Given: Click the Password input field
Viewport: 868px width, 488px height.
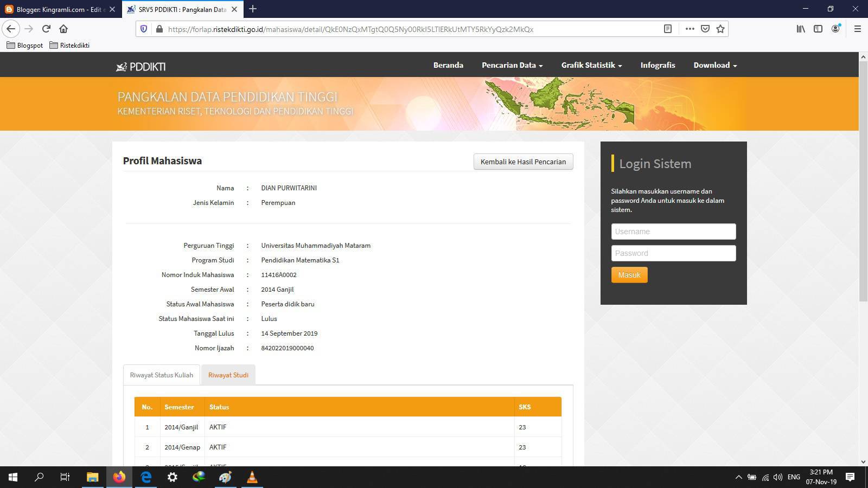Looking at the screenshot, I should (x=673, y=253).
